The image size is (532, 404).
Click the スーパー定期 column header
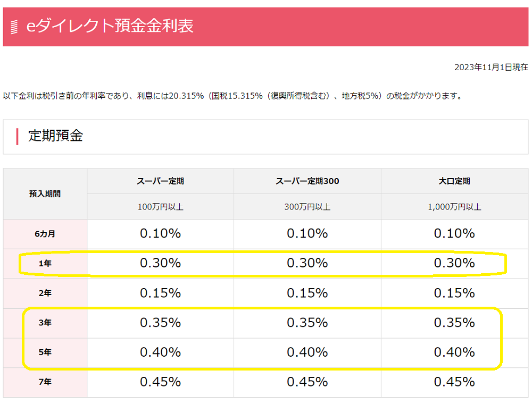click(x=160, y=181)
